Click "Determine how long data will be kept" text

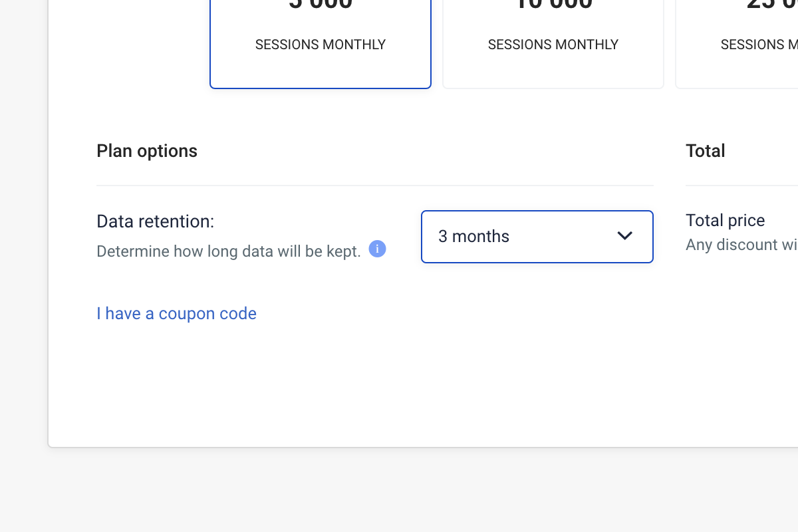[x=228, y=251]
